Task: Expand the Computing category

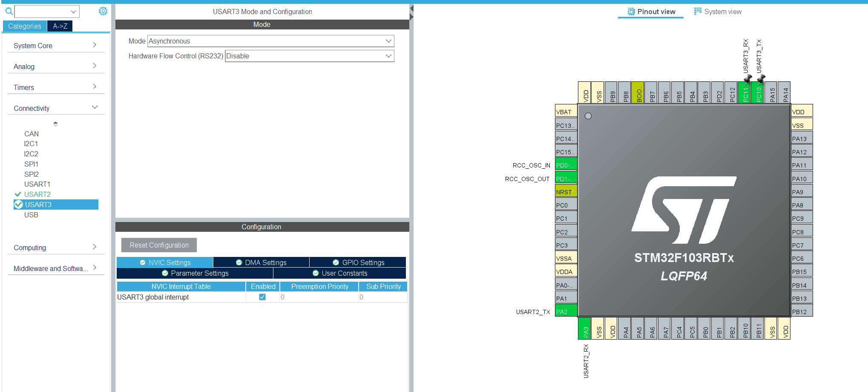Action: pos(55,247)
